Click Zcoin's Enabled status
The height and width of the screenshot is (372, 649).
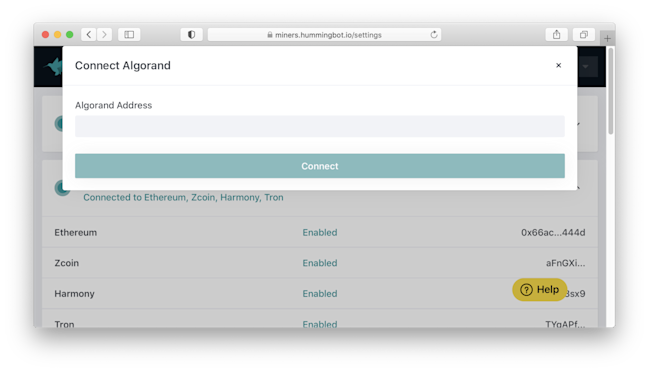tap(320, 263)
